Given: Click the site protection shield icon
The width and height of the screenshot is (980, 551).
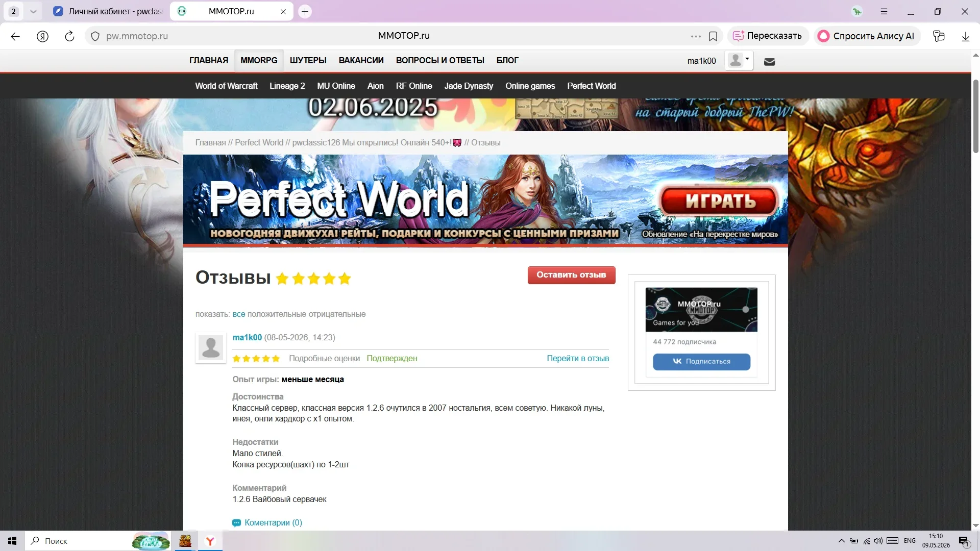Looking at the screenshot, I should (x=95, y=36).
